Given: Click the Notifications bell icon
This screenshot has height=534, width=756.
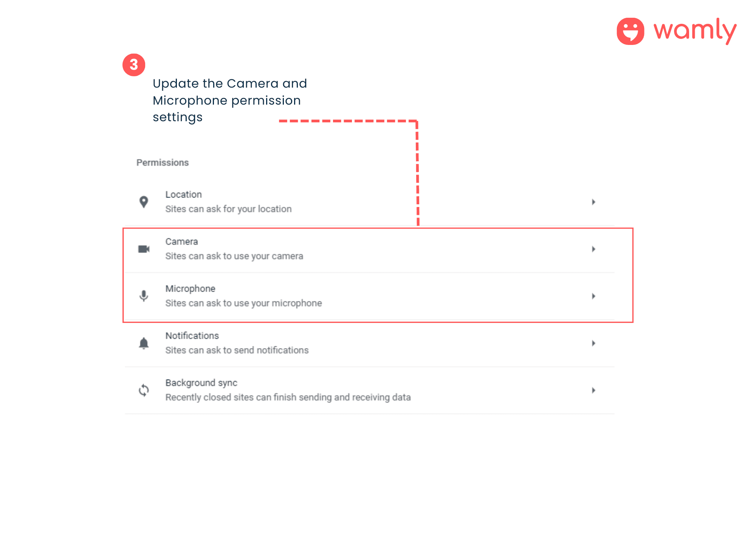Looking at the screenshot, I should tap(144, 343).
